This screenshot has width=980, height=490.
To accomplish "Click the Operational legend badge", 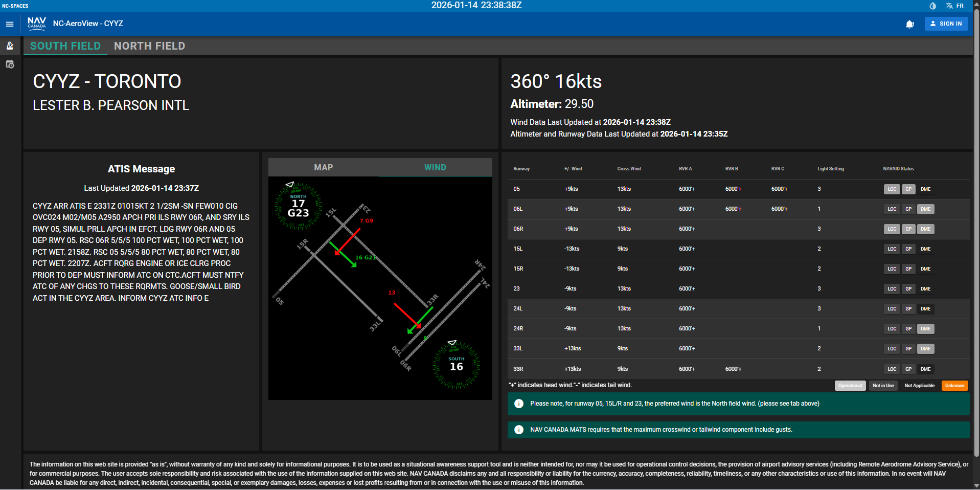I will [x=850, y=386].
